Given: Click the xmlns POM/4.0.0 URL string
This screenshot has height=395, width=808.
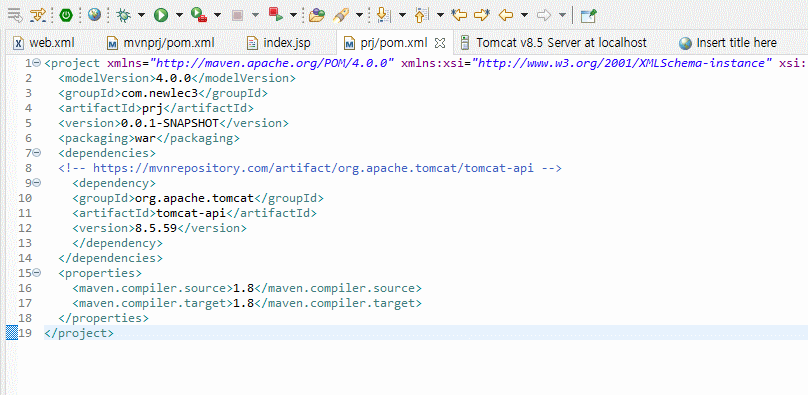Looking at the screenshot, I should pyautogui.click(x=271, y=63).
